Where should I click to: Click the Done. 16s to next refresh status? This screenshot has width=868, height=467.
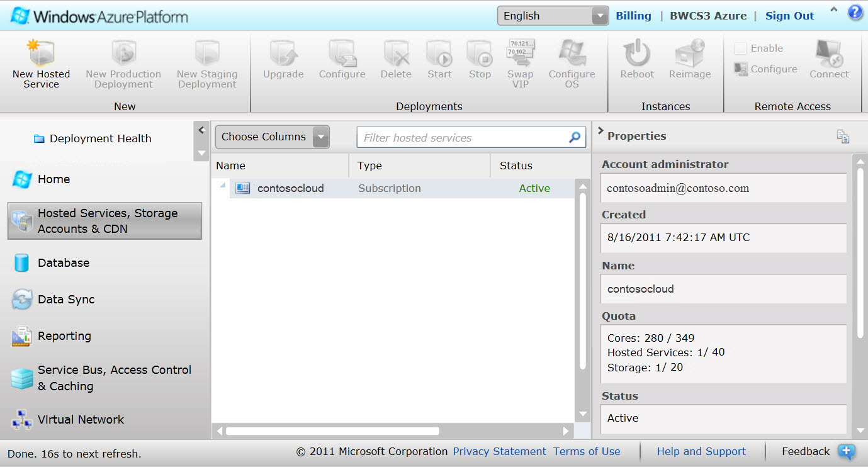[x=74, y=454]
